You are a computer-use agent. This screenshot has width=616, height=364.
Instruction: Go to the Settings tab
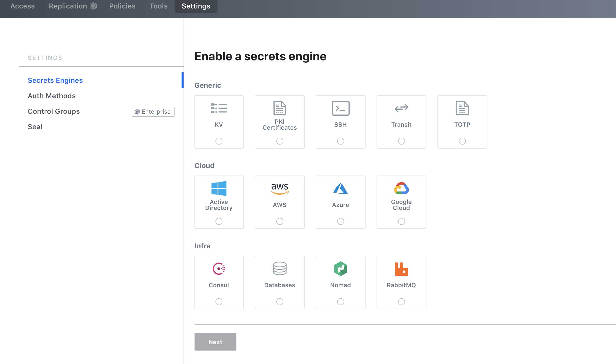[x=196, y=6]
